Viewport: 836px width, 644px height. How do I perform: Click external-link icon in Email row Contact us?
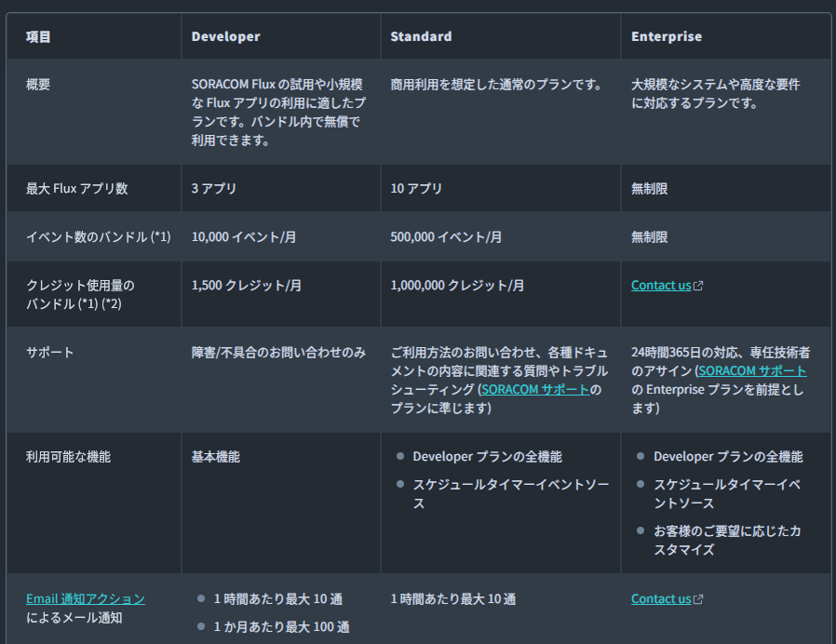click(698, 599)
